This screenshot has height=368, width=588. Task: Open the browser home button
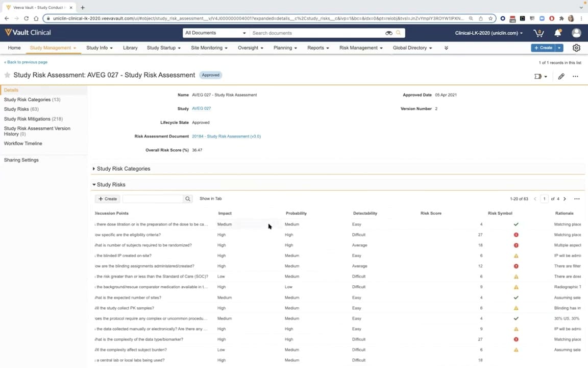pos(36,18)
